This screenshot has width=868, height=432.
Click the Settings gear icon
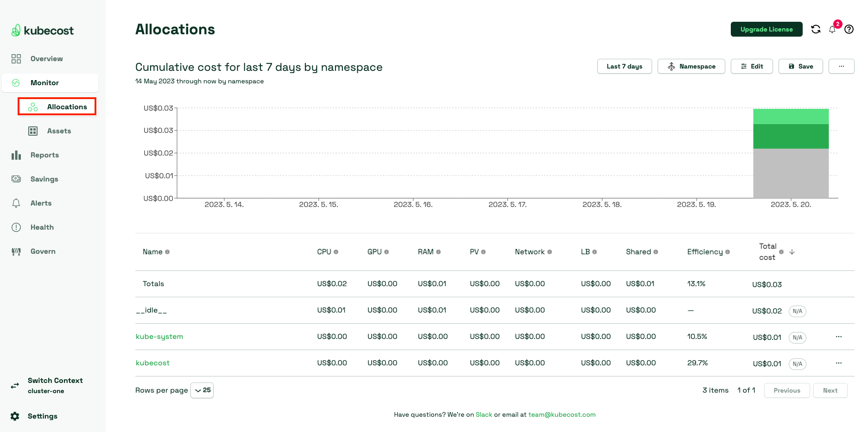[15, 416]
